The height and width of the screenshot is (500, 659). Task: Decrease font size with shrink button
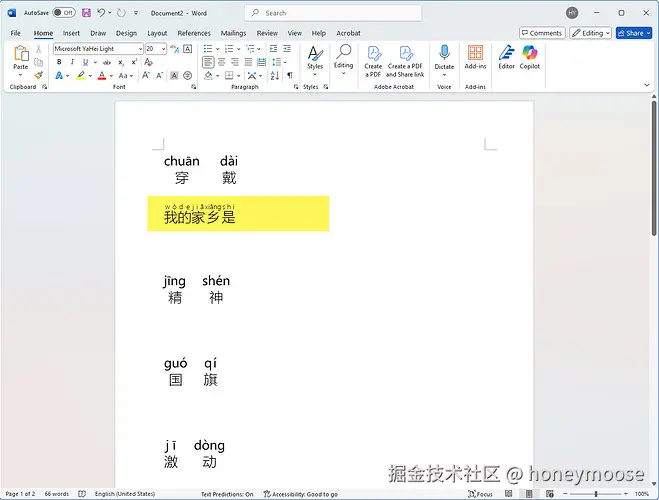pos(160,75)
